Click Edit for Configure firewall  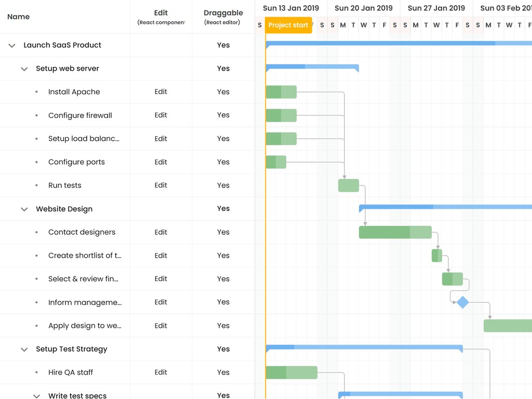pyautogui.click(x=161, y=115)
